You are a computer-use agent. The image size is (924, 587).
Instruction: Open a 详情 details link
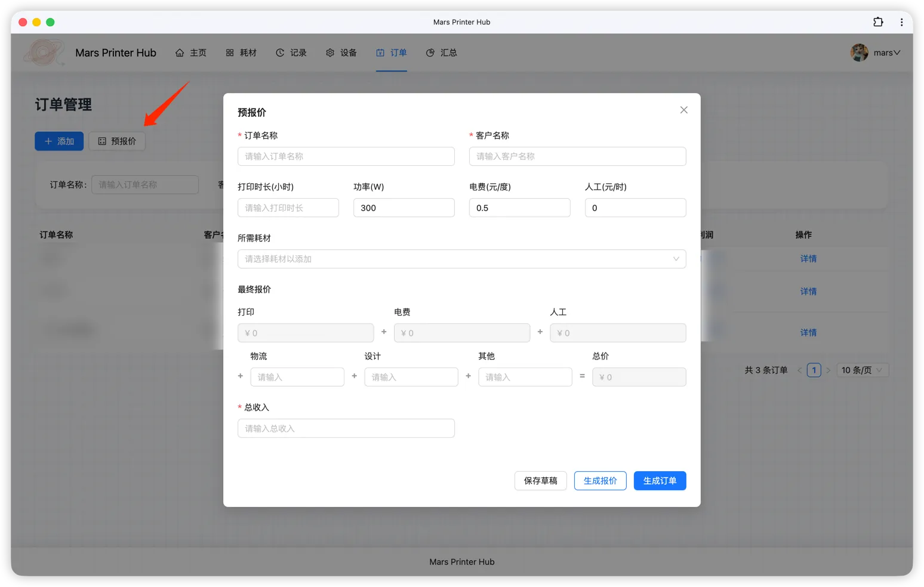[x=808, y=258]
